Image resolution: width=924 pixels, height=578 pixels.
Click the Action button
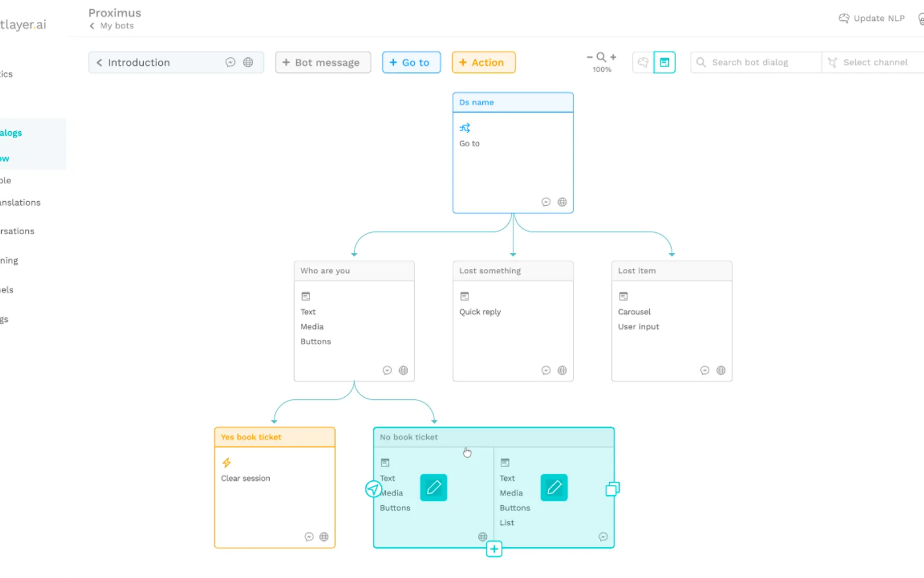pos(483,62)
